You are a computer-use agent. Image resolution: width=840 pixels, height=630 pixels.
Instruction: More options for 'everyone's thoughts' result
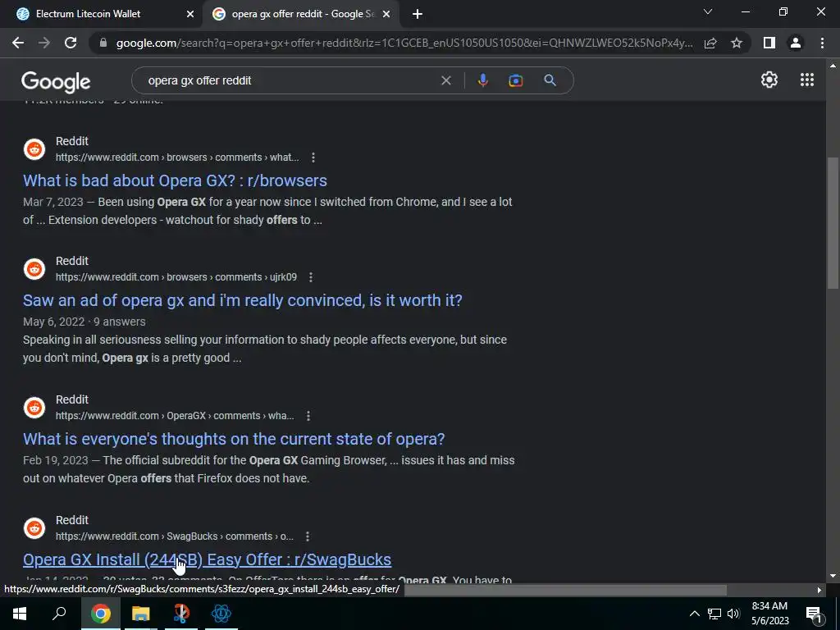(308, 416)
